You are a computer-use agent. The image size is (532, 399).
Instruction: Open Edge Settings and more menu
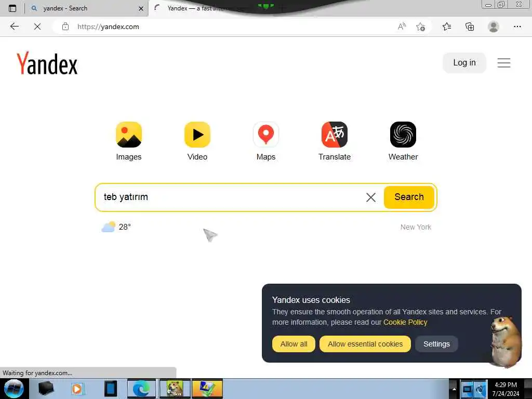click(x=517, y=26)
